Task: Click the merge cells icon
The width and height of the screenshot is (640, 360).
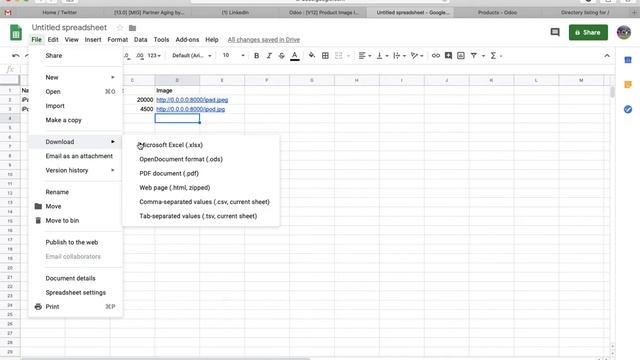Action: point(339,56)
